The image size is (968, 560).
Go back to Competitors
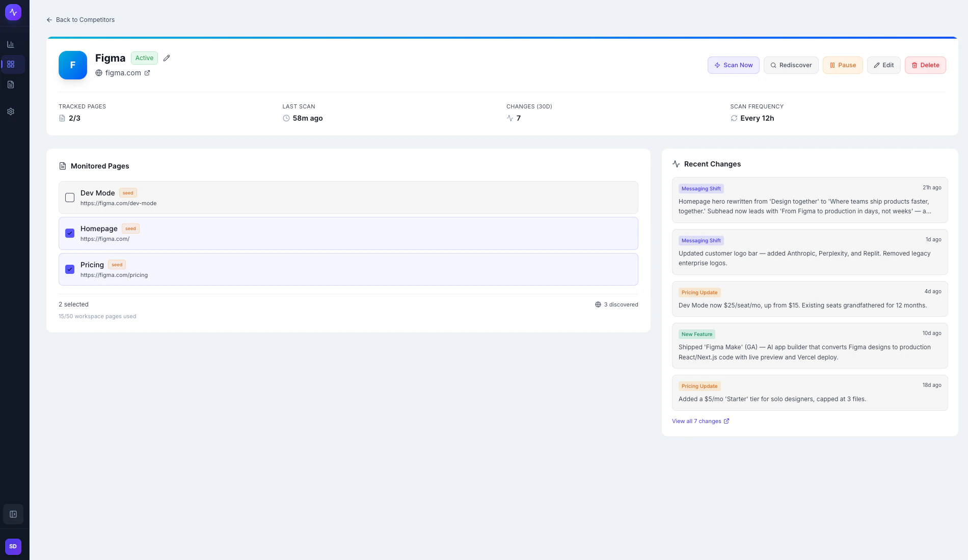(80, 20)
